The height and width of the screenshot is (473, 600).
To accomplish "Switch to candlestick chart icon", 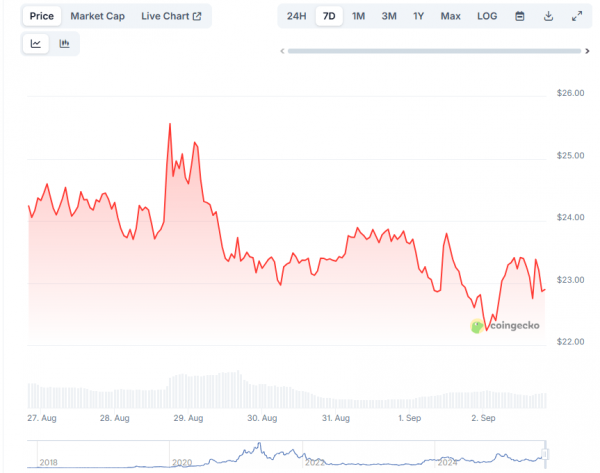I will pyautogui.click(x=65, y=44).
